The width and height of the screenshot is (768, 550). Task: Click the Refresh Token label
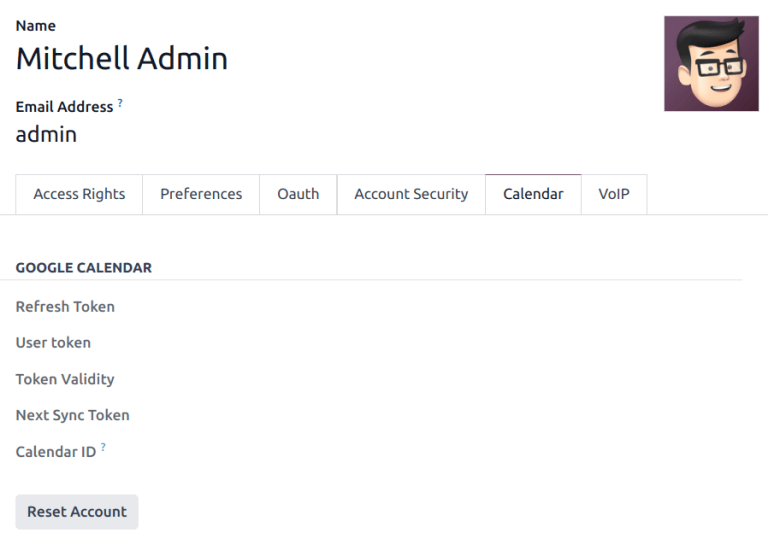coord(65,307)
